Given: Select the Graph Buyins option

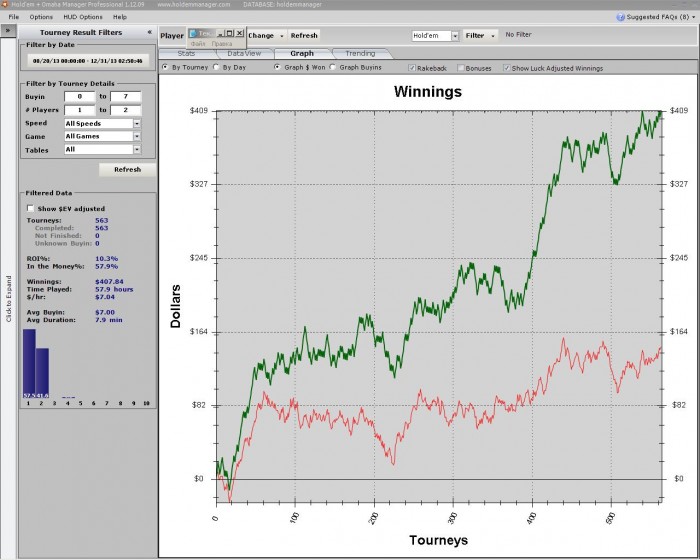Looking at the screenshot, I should click(333, 67).
